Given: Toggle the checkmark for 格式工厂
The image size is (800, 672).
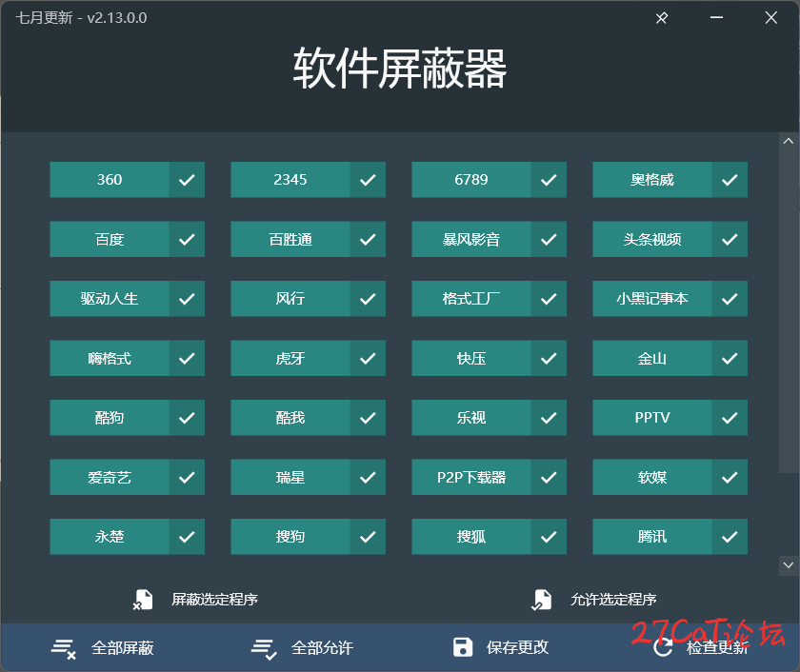Looking at the screenshot, I should (x=549, y=299).
